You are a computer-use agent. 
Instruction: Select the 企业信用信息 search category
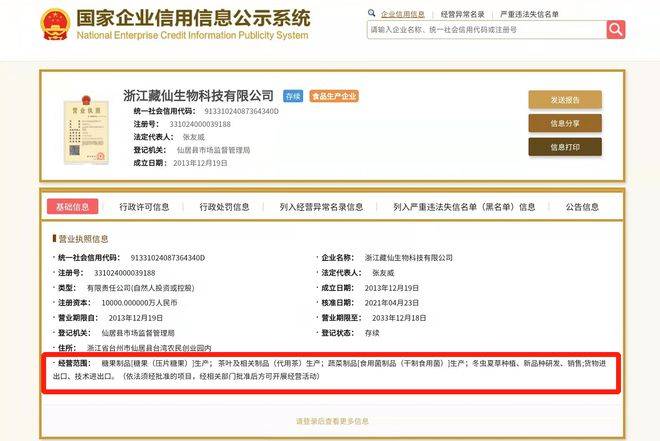tap(402, 14)
